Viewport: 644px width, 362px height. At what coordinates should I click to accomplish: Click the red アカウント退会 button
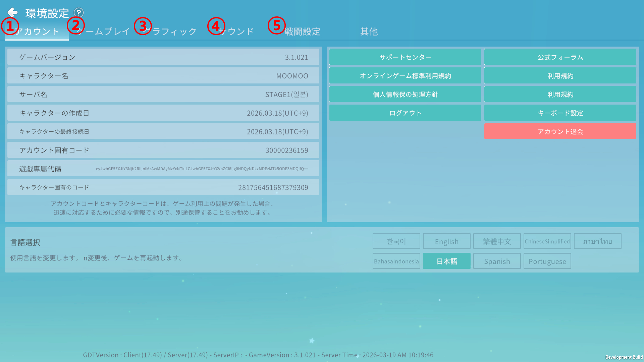point(560,131)
